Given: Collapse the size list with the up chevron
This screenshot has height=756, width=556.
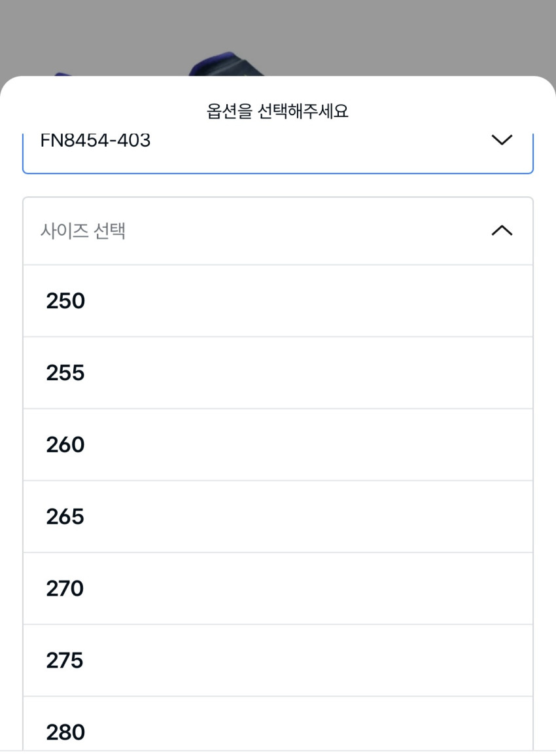Looking at the screenshot, I should (501, 230).
